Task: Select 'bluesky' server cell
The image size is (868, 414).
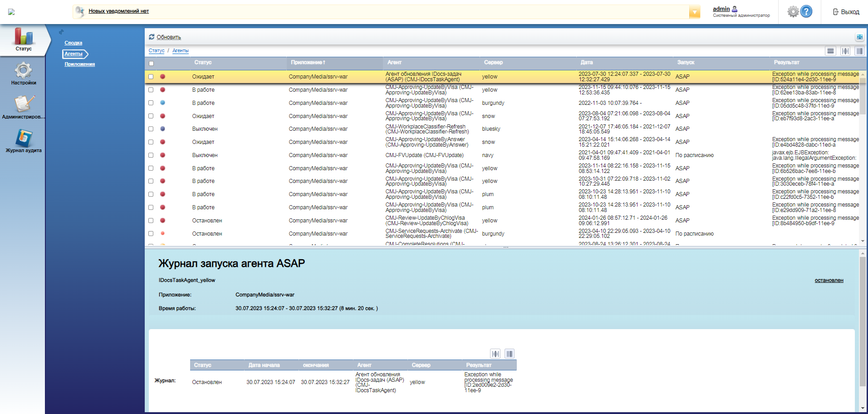Action: pyautogui.click(x=491, y=129)
